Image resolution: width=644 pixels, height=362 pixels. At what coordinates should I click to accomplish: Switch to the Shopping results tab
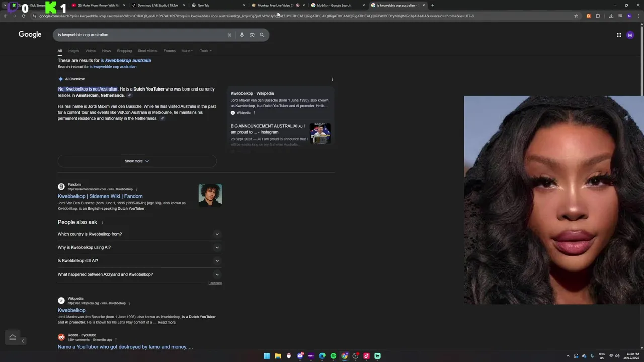tap(124, 51)
